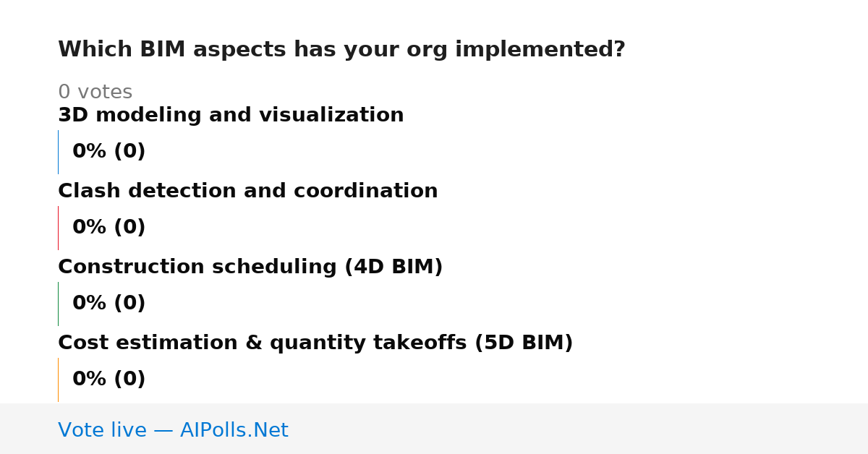Click the blue bar for 3D modeling

click(58, 152)
